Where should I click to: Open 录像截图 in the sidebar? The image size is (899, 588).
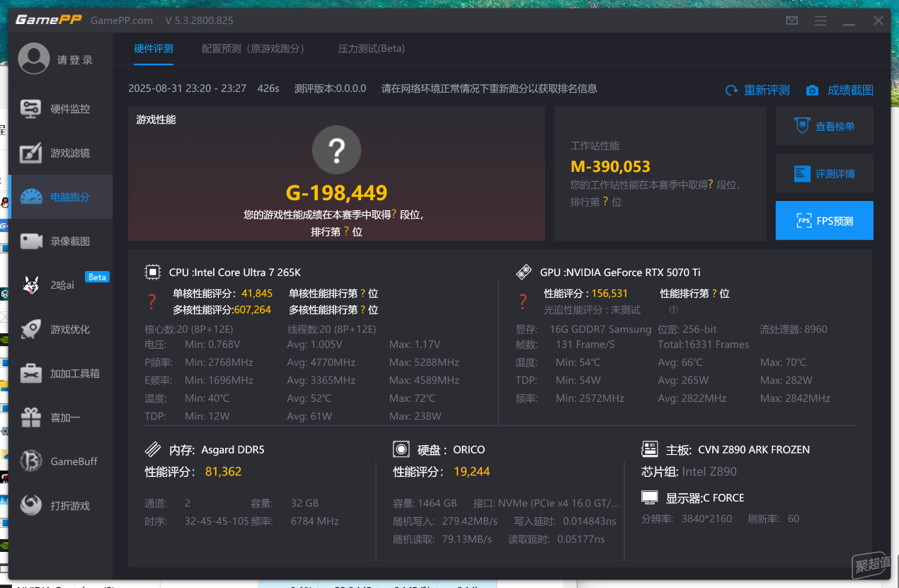coord(60,241)
